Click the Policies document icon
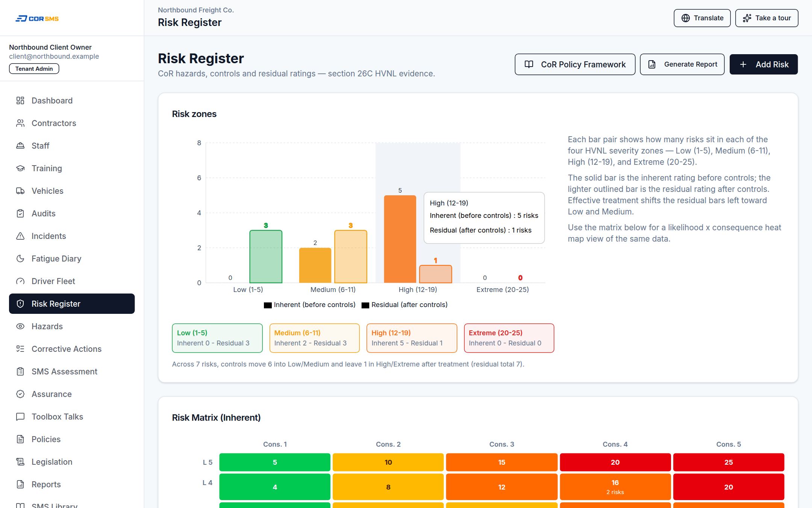This screenshot has height=508, width=812. coord(20,439)
